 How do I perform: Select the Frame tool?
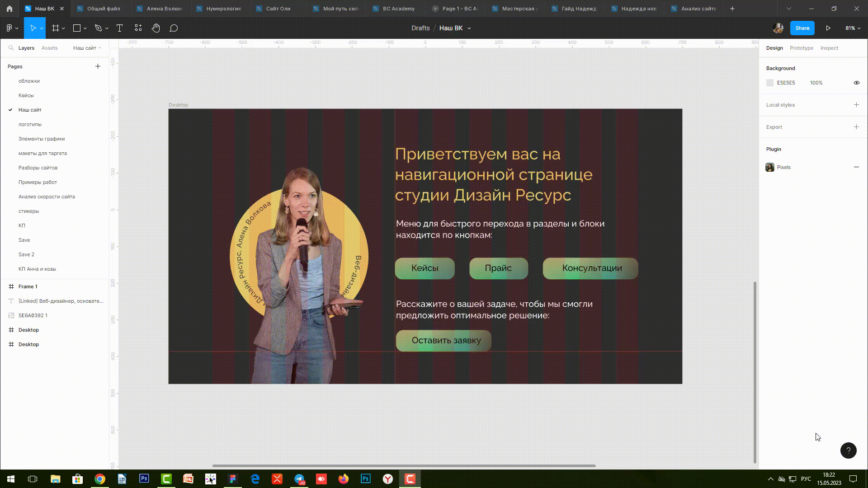click(x=56, y=28)
